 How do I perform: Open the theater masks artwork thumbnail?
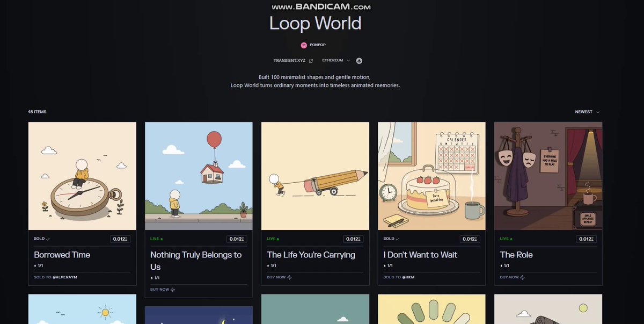click(548, 176)
